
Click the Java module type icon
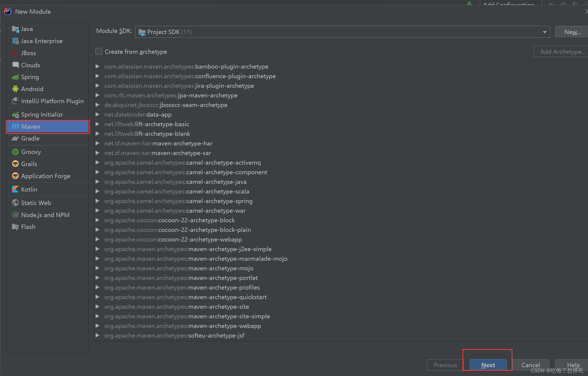point(15,29)
